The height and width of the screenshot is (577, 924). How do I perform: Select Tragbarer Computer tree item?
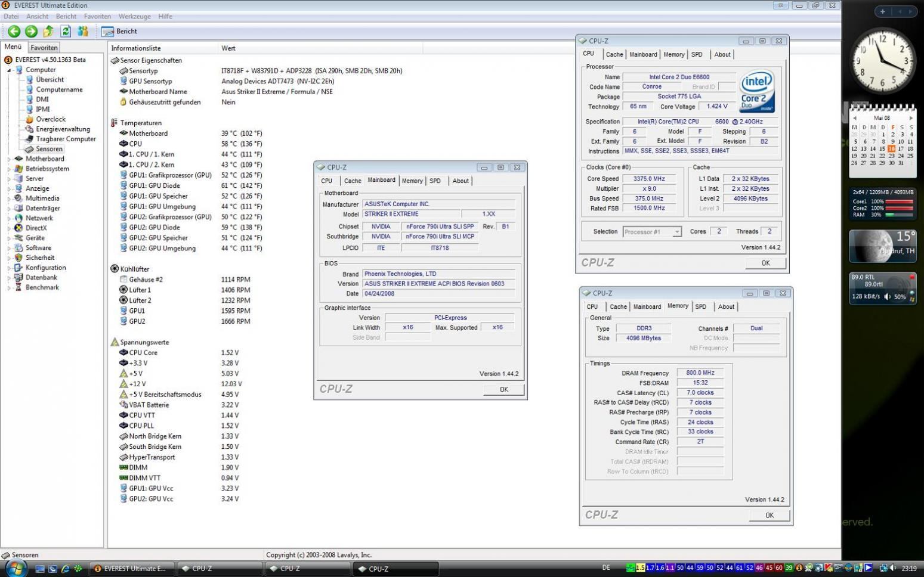click(66, 139)
